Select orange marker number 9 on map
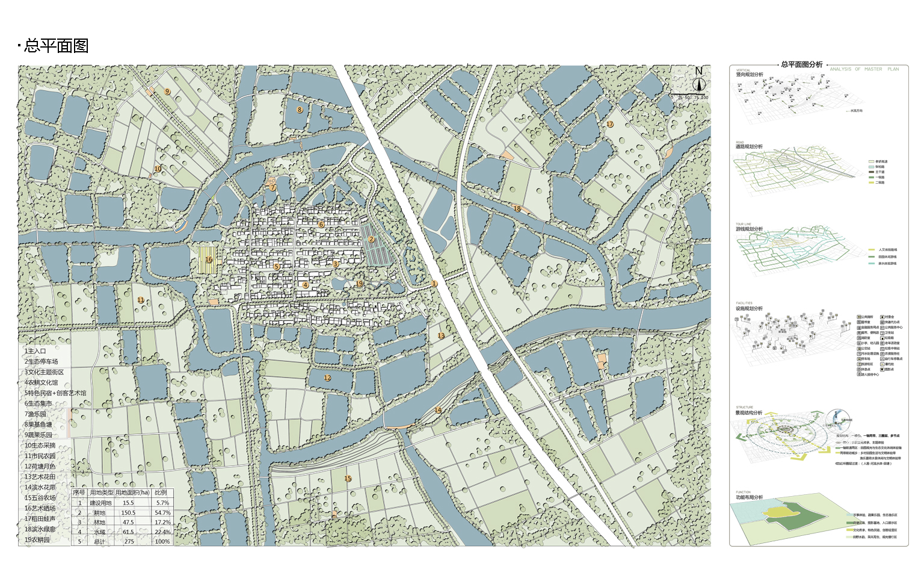Viewport: 924px width, 578px height. tap(167, 92)
